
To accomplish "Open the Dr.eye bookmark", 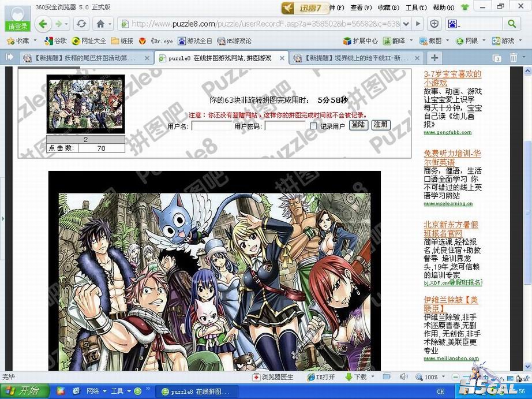I will tap(156, 41).
